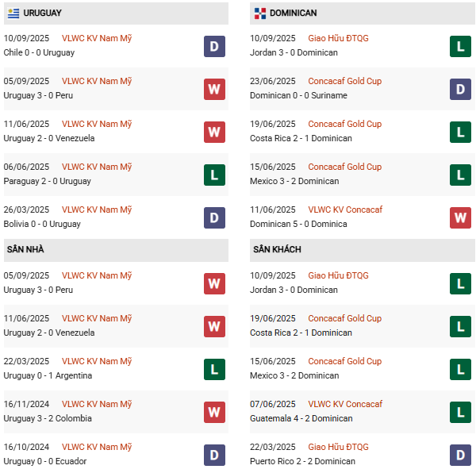Open VLWC KV Concacaf link dated 11/06/2025
The width and height of the screenshot is (476, 473).
point(345,210)
